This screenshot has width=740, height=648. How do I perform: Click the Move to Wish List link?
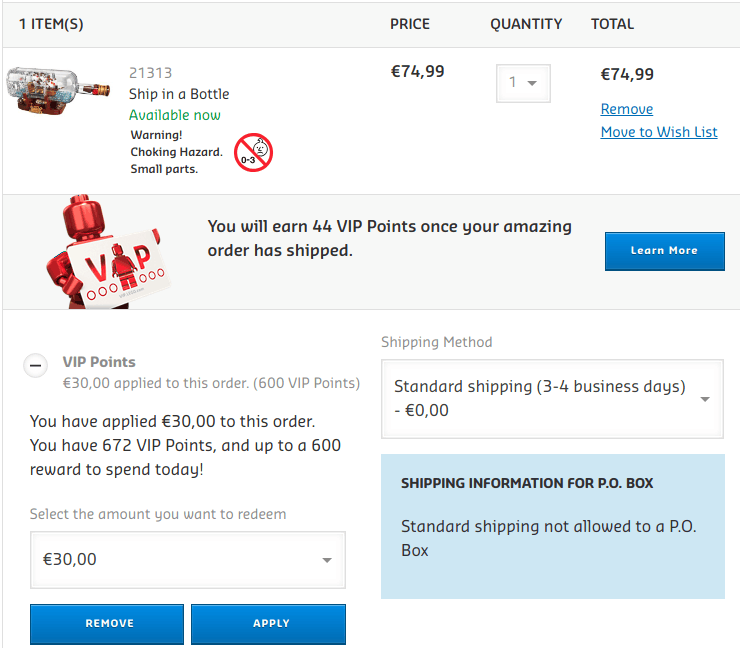click(x=659, y=132)
